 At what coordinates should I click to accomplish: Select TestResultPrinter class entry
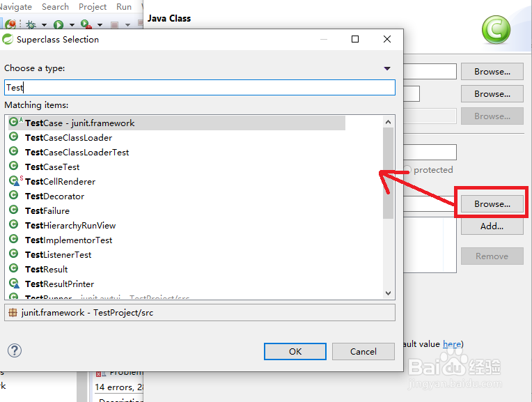point(60,284)
